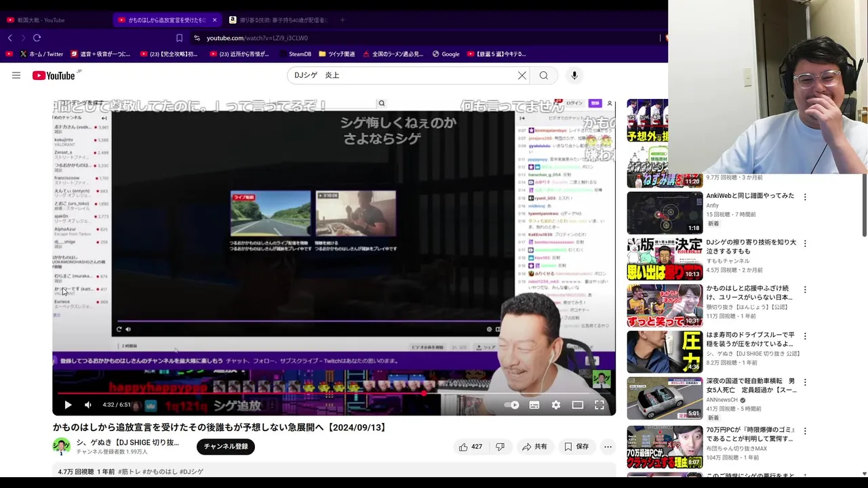Seek on the red video progress bar

(334, 392)
